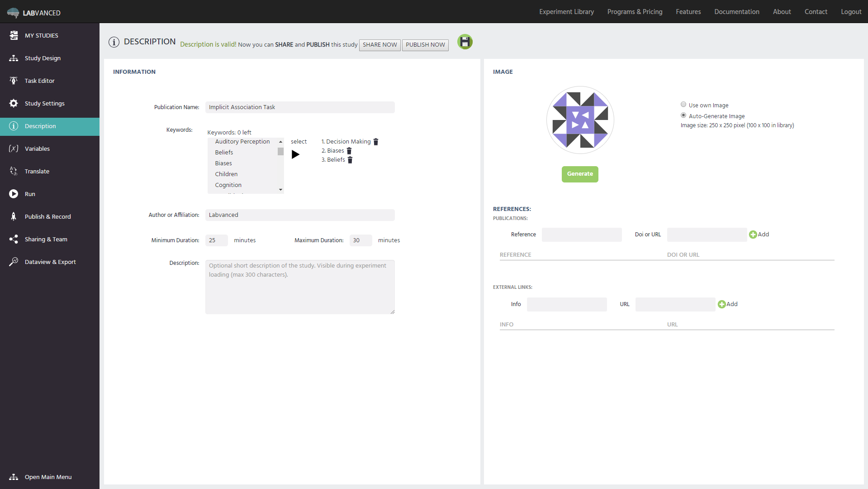
Task: Open the Contact menu item
Action: 816,12
